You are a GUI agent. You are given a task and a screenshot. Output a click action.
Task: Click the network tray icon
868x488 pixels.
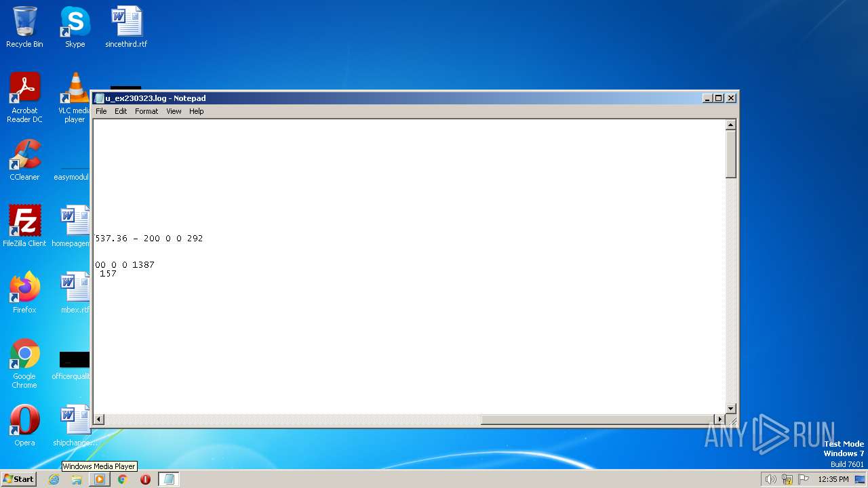coord(787,479)
